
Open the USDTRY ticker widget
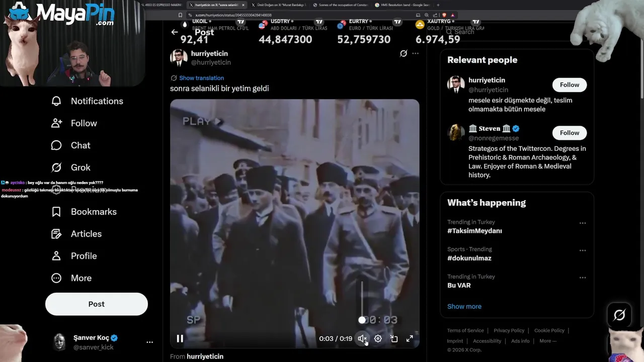(293, 32)
